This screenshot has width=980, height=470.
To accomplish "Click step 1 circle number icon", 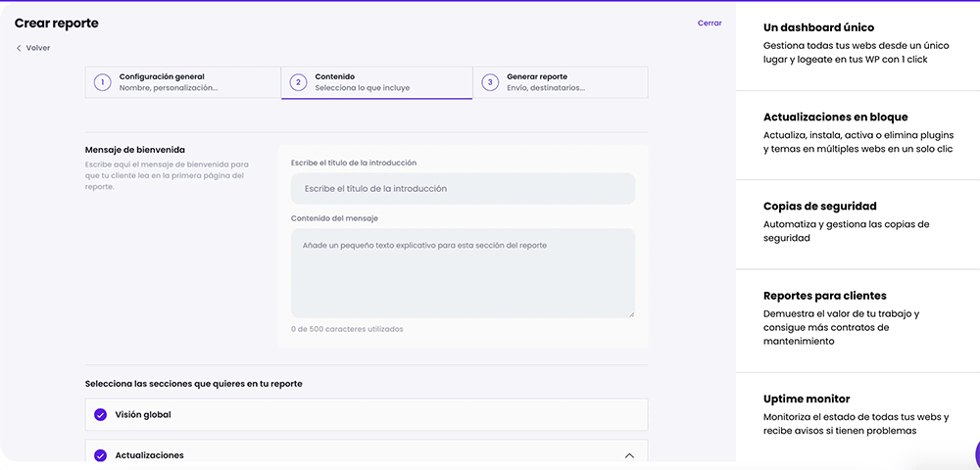I will 103,82.
